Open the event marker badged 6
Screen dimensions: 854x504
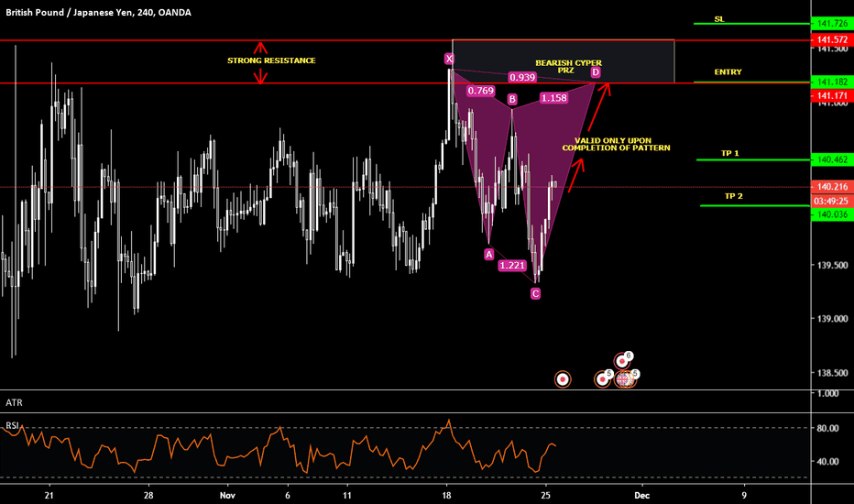point(623,360)
